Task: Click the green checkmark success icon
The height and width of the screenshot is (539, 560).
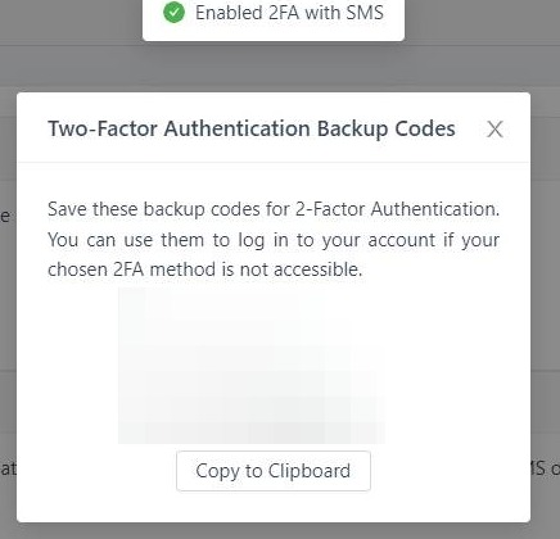Action: pos(174,13)
